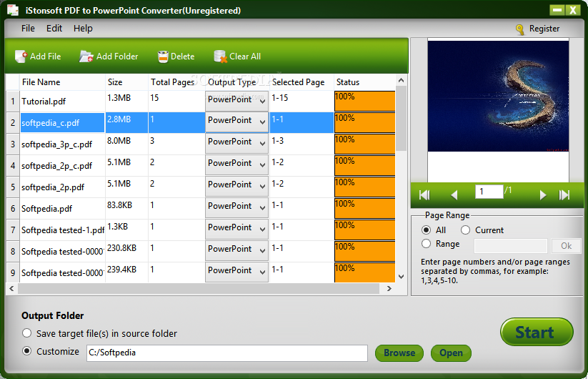588x379 pixels.
Task: Click the current page number box
Action: (489, 192)
